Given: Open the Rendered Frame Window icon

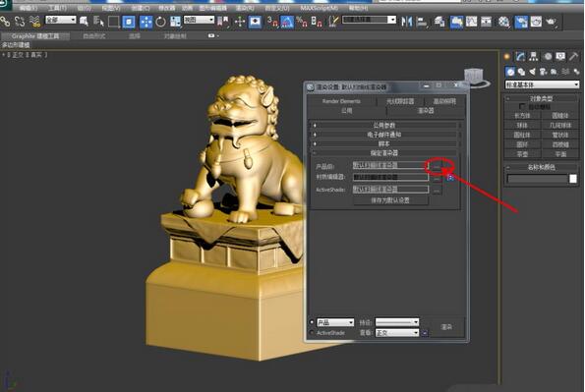Looking at the screenshot, I should coord(536,22).
